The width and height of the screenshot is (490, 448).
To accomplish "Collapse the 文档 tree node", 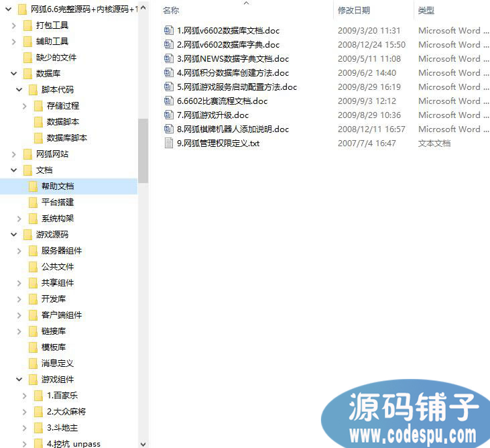I will (14, 170).
